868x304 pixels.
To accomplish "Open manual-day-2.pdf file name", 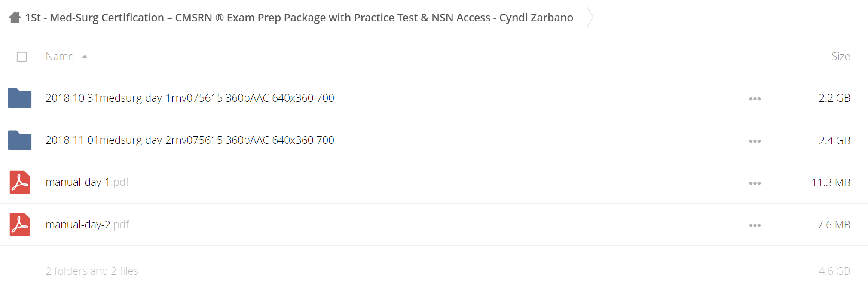I will [87, 225].
